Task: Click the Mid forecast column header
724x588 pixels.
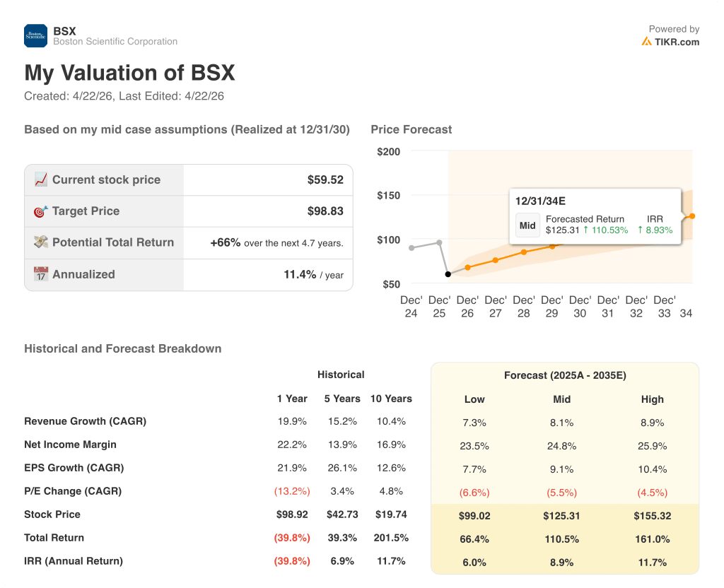Action: pyautogui.click(x=561, y=399)
